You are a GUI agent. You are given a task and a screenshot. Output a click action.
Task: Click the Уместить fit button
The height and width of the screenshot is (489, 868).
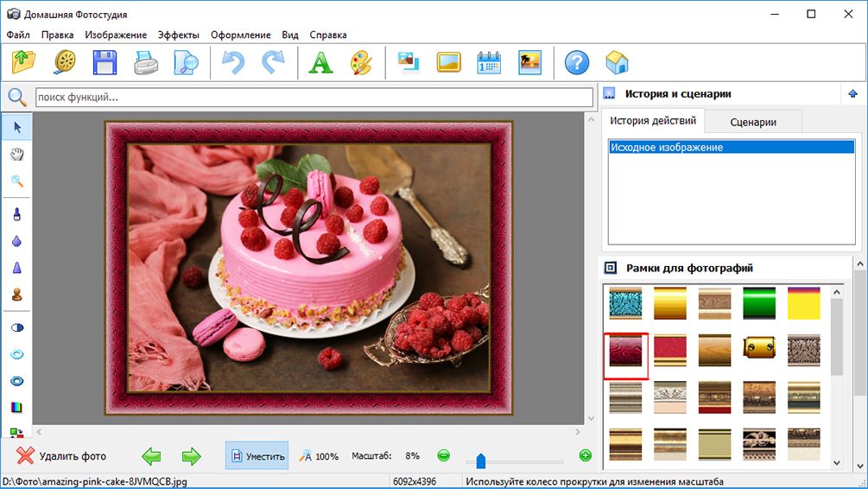(x=257, y=456)
